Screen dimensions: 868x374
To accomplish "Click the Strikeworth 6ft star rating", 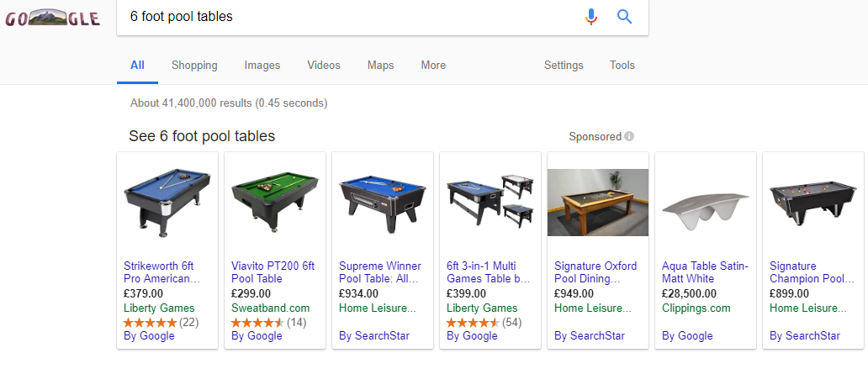I will (150, 323).
